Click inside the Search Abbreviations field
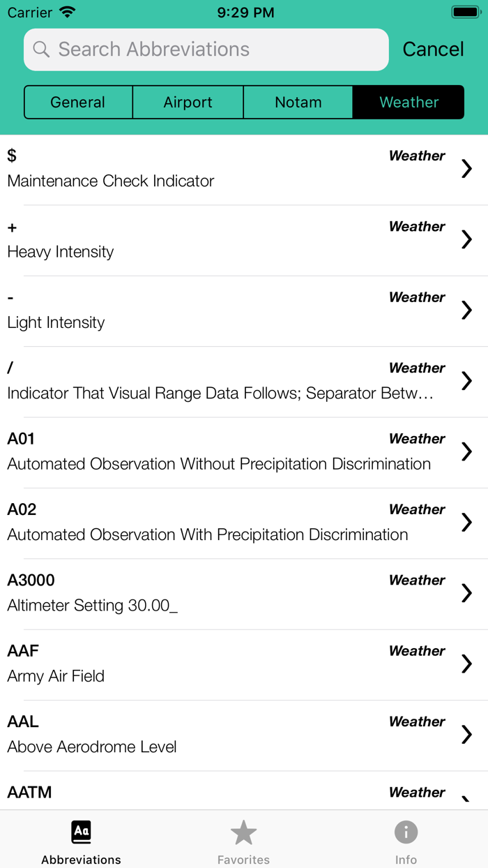488x868 pixels. click(206, 50)
